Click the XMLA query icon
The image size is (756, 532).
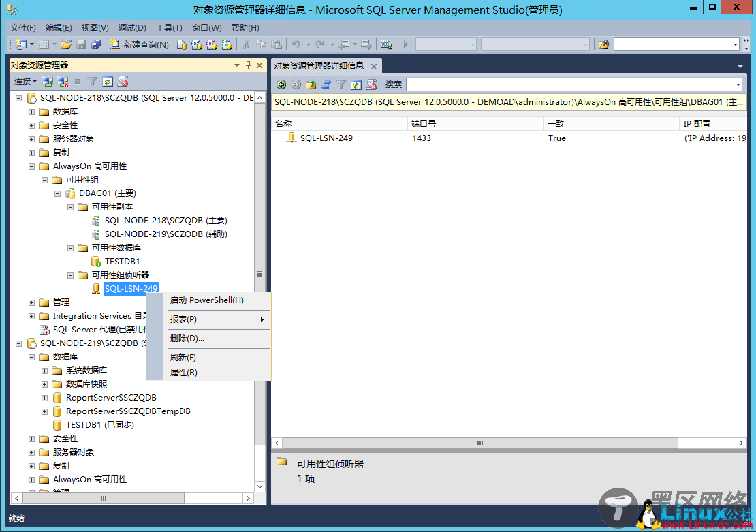[x=227, y=44]
